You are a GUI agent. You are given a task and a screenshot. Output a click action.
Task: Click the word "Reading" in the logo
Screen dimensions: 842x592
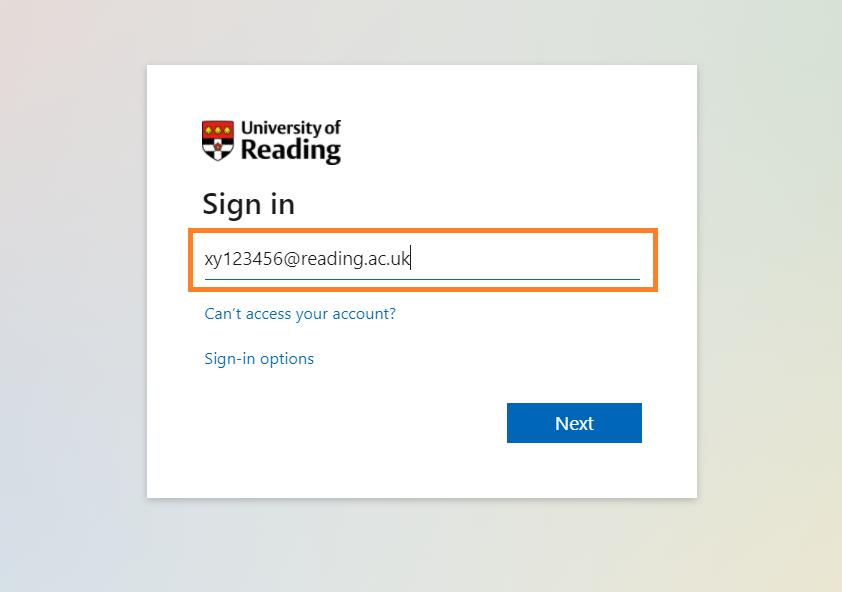coord(291,151)
